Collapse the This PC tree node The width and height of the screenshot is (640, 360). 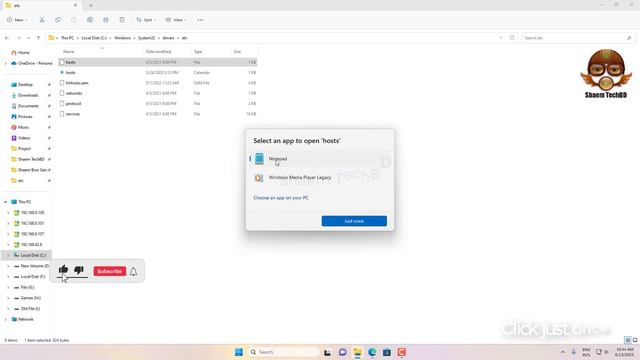(5, 202)
